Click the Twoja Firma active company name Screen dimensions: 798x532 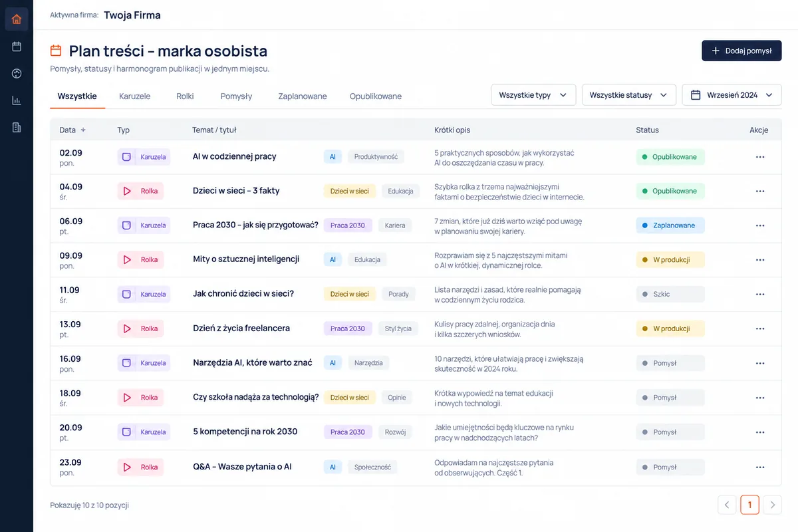(132, 15)
